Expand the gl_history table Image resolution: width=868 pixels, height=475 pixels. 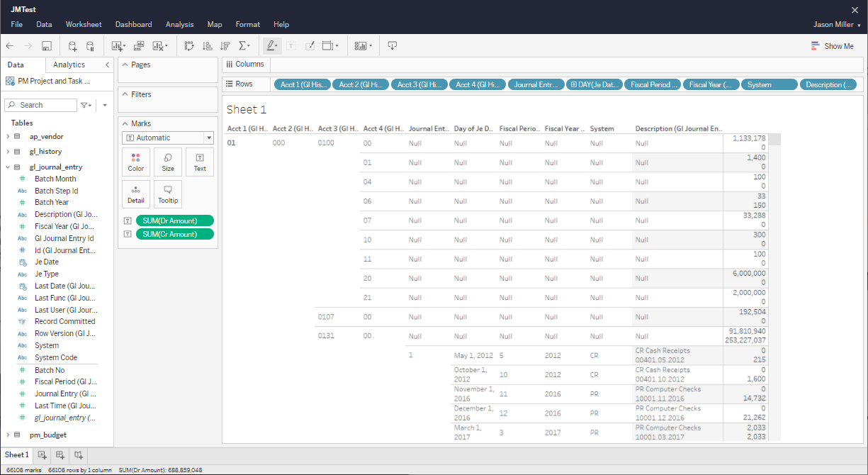pyautogui.click(x=8, y=152)
